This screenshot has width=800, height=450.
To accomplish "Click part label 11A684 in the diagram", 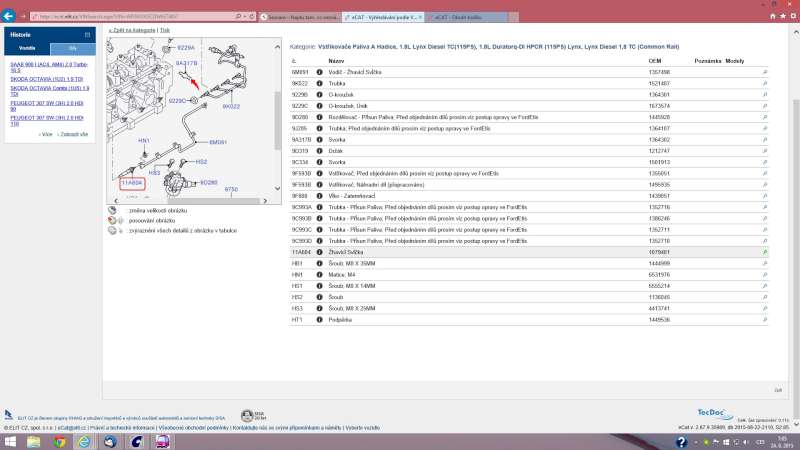I will pyautogui.click(x=131, y=184).
